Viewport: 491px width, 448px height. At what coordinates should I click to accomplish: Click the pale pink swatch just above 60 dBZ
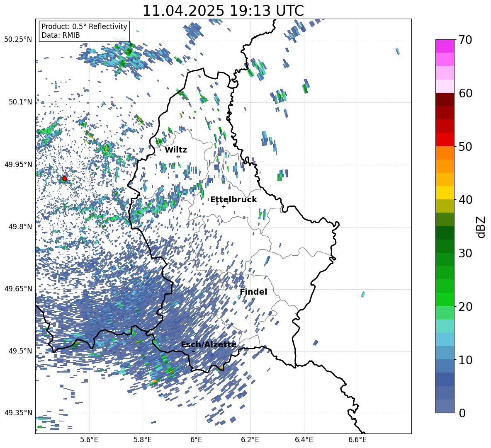(445, 86)
